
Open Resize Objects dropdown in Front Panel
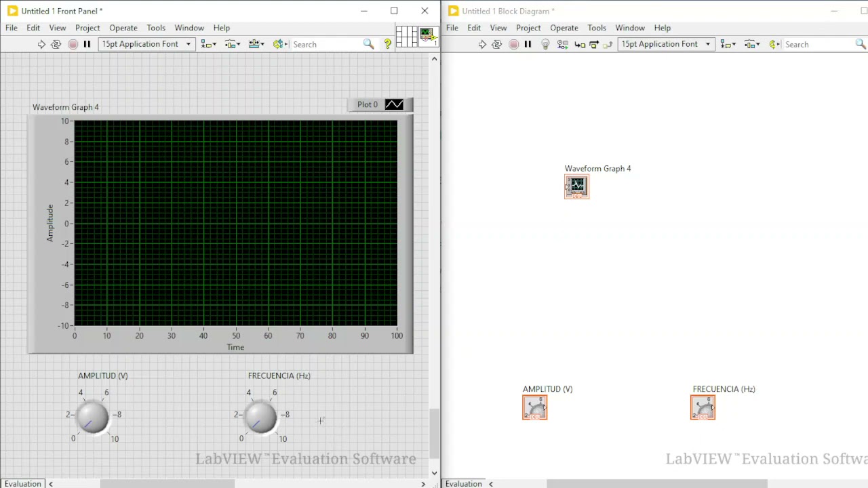coord(256,44)
